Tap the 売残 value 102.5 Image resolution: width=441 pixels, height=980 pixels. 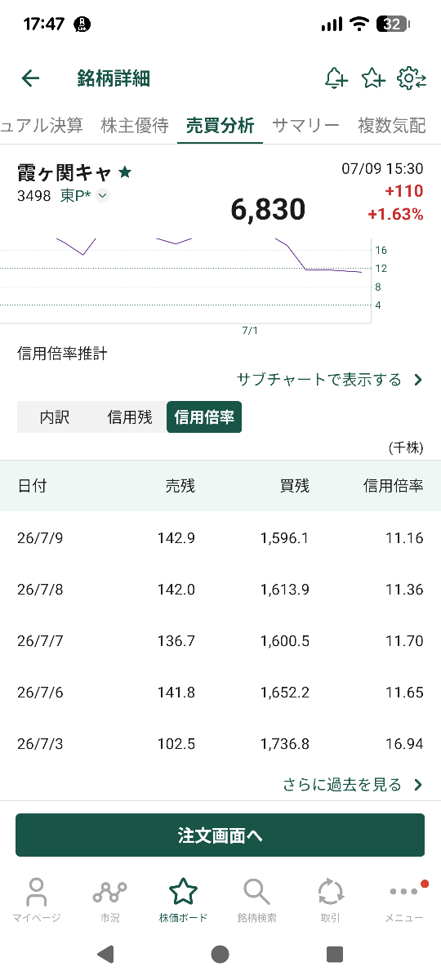tap(176, 744)
